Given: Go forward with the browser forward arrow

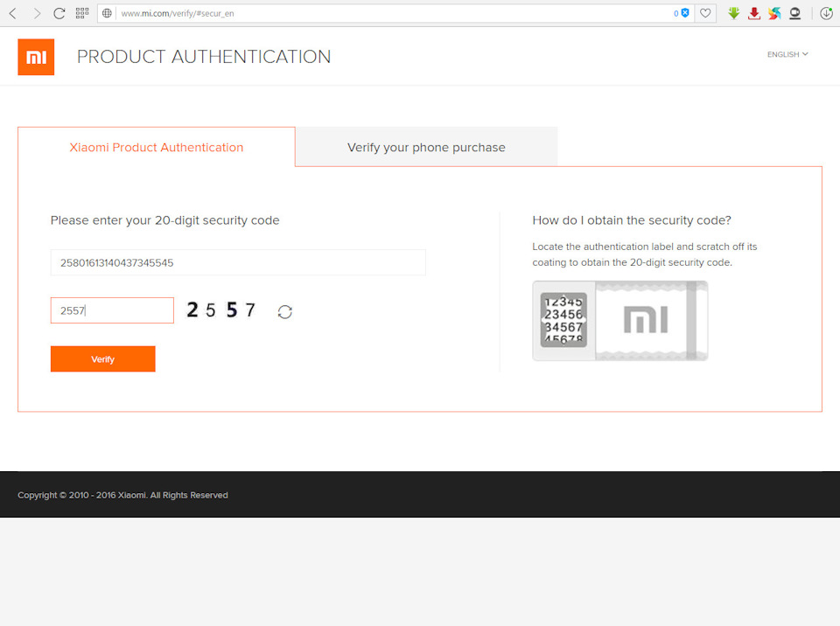Looking at the screenshot, I should [37, 13].
